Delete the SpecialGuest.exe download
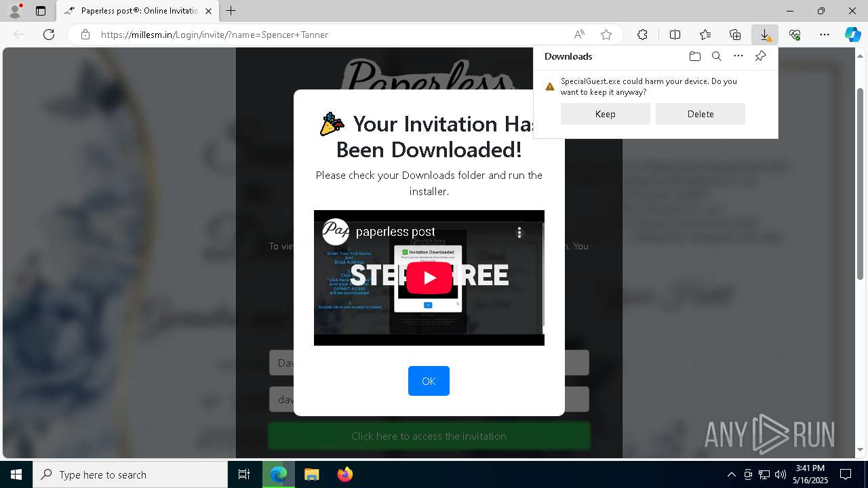This screenshot has height=488, width=868. tap(701, 114)
